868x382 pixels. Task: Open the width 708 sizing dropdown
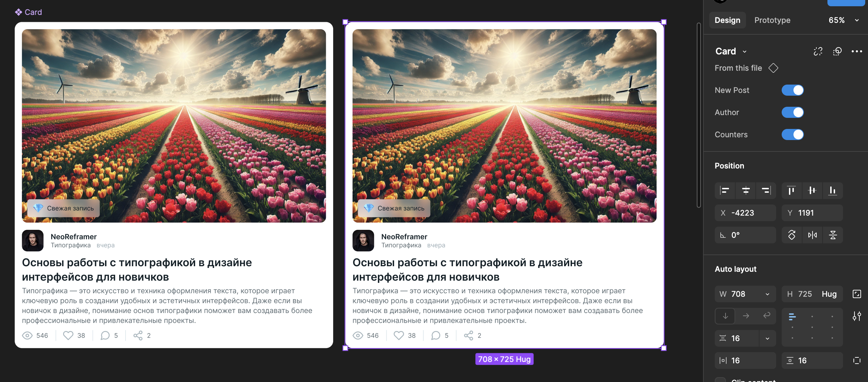(767, 294)
